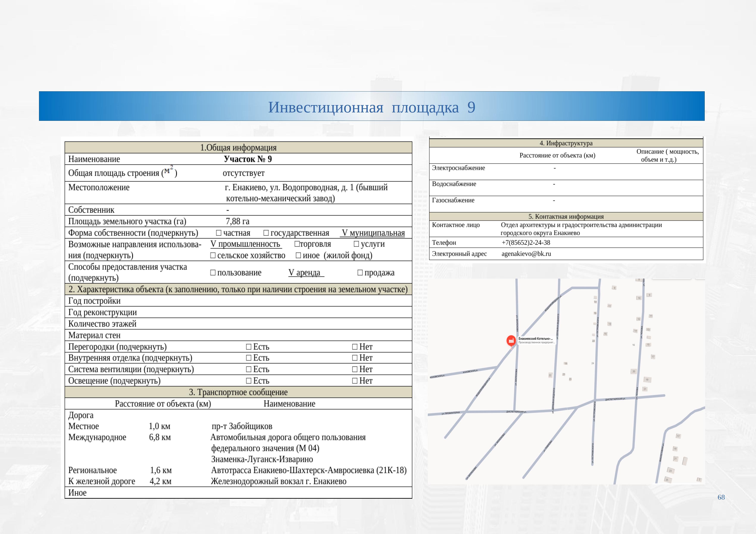Viewport: 756px width, 534px height.
Task: Click the 'отсутствует' building area value
Action: pos(244,173)
